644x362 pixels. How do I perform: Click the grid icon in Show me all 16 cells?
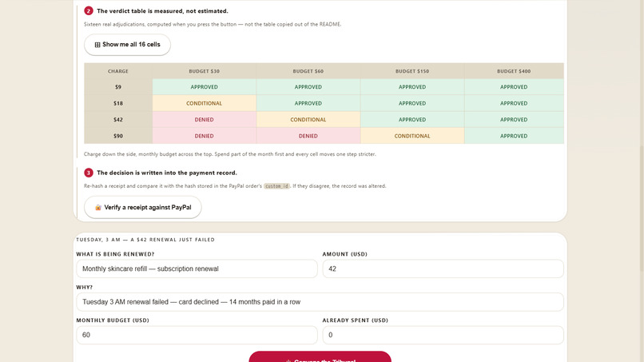point(97,45)
